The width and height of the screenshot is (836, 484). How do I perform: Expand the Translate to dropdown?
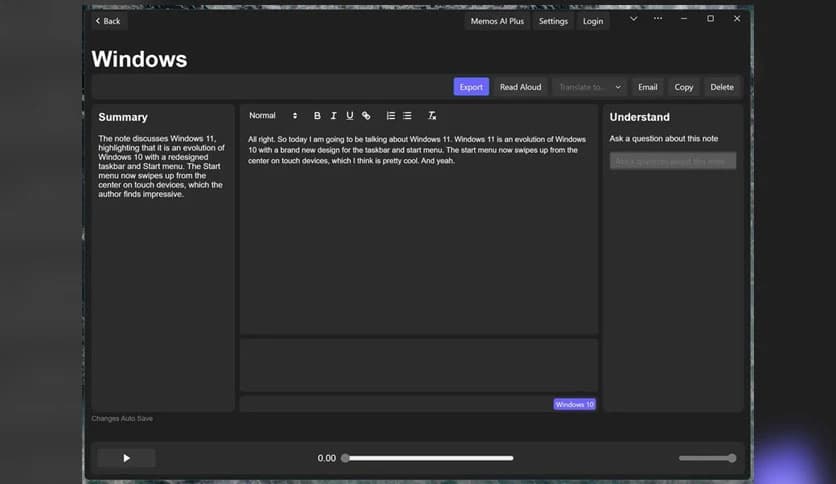[589, 87]
